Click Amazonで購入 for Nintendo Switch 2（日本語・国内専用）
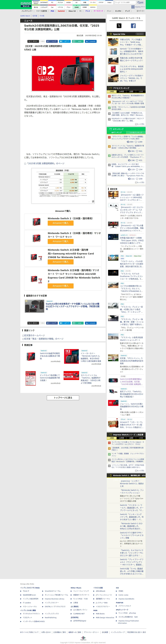Viewport: 166px width, 644px height. 61,223
